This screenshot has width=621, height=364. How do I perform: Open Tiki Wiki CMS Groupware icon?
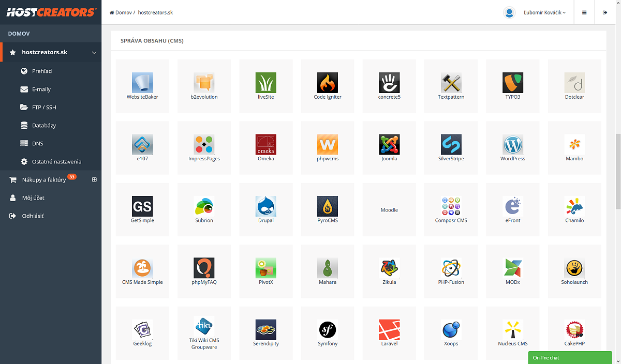[x=204, y=326]
